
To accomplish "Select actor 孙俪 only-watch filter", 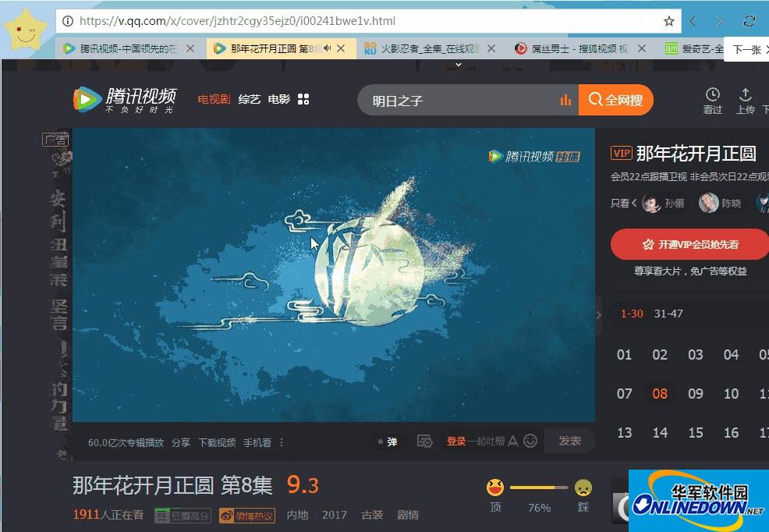I will click(x=664, y=203).
